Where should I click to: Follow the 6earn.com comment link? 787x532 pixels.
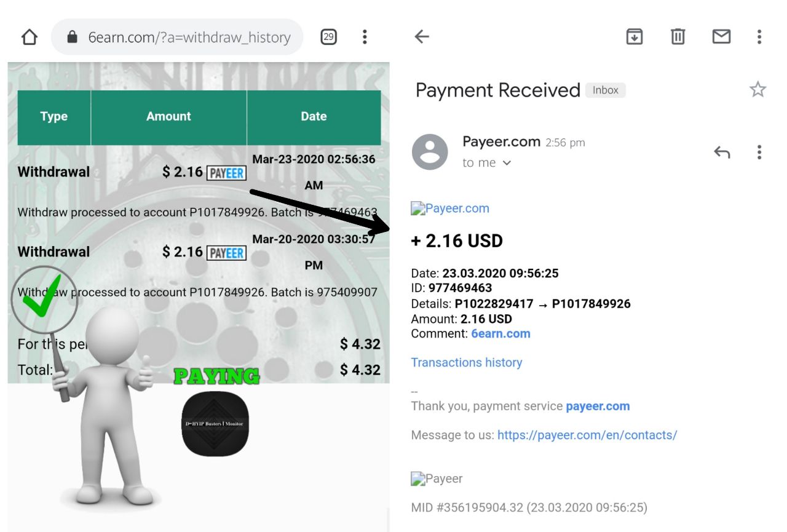pos(500,334)
